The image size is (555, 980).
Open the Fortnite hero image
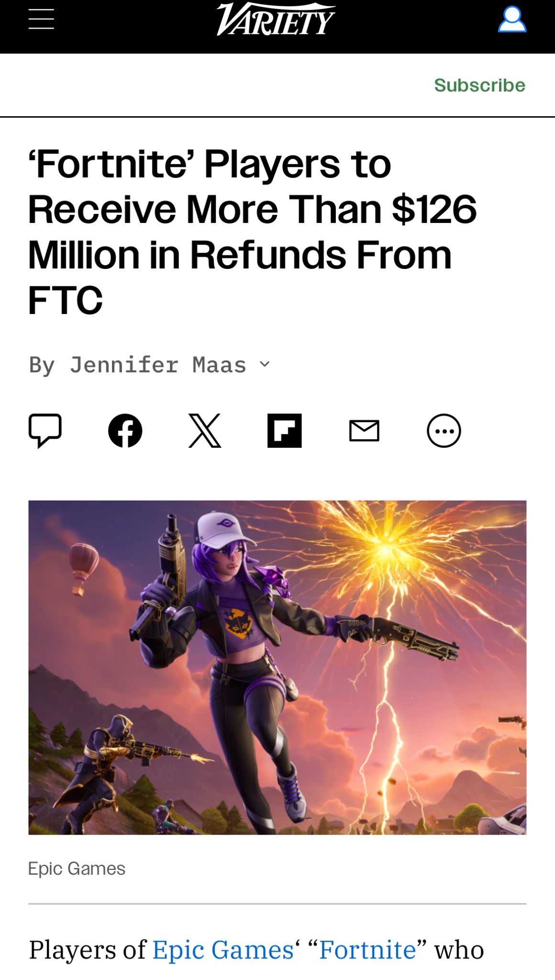click(x=277, y=668)
